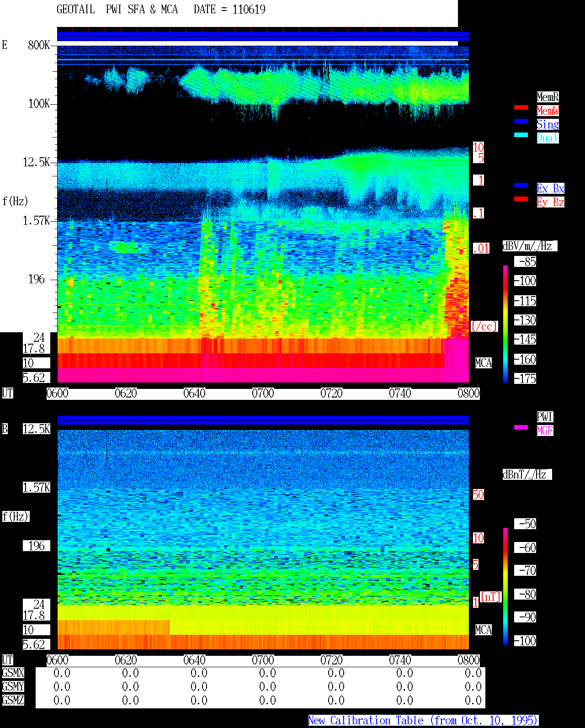Image resolution: width=585 pixels, height=728 pixels.
Task: Click the blue bar above B spectrogram
Action: pyautogui.click(x=263, y=420)
